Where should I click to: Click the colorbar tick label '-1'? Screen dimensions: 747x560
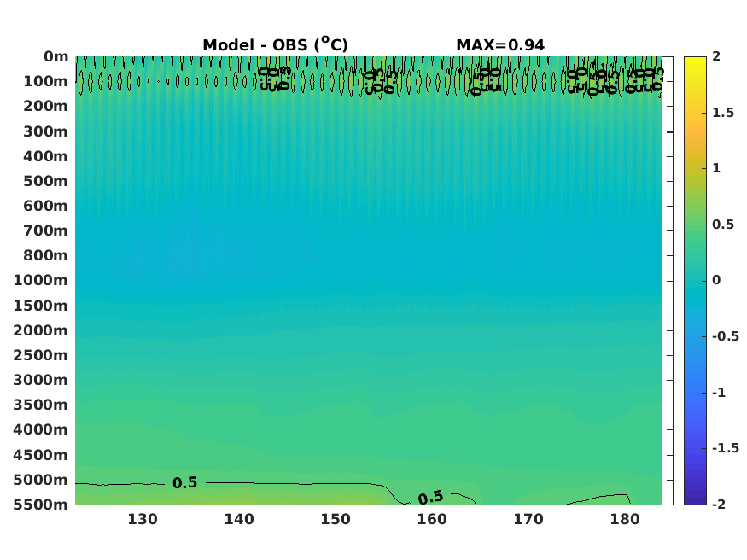[x=719, y=393]
